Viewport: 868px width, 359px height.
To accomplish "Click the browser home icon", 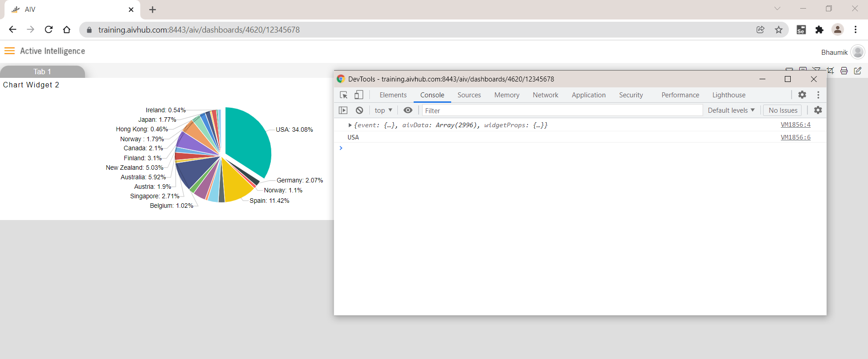I will (x=67, y=29).
